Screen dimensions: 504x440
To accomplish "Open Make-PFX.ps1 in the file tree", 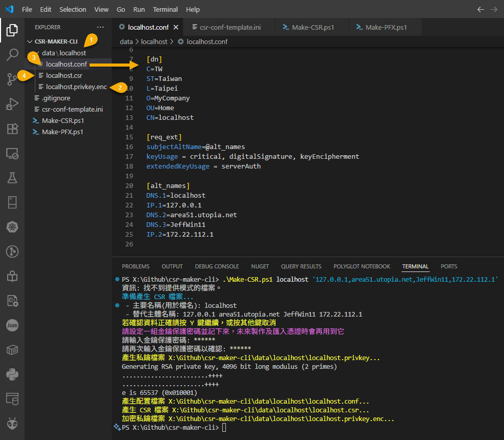I will pos(62,132).
